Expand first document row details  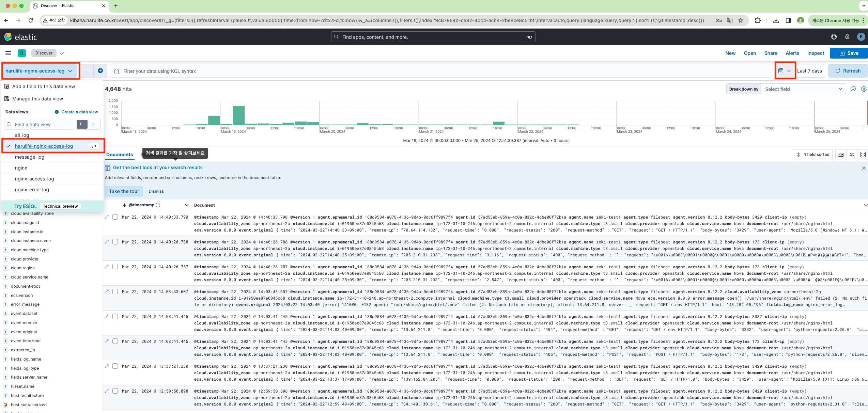pyautogui.click(x=107, y=217)
